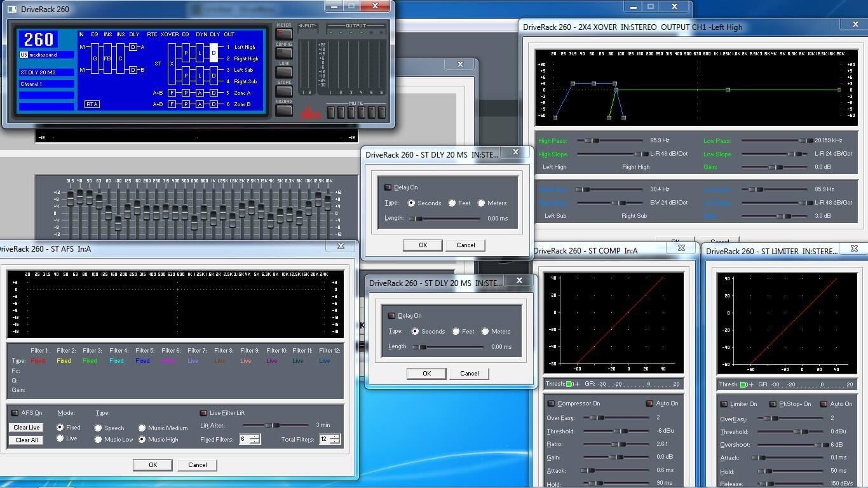This screenshot has width=868, height=488.
Task: Open the RTA block
Action: coord(92,104)
